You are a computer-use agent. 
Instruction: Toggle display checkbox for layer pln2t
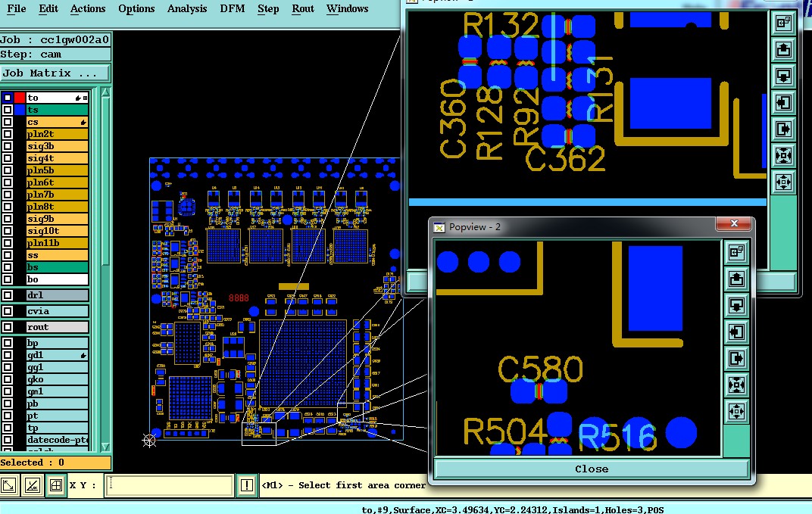coord(8,134)
